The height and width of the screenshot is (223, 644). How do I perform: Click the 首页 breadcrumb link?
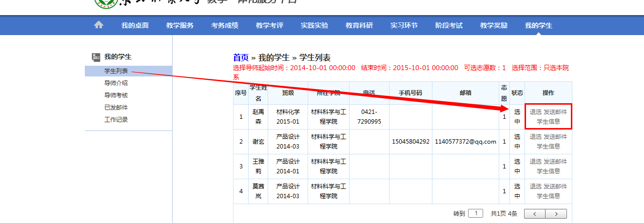[241, 57]
